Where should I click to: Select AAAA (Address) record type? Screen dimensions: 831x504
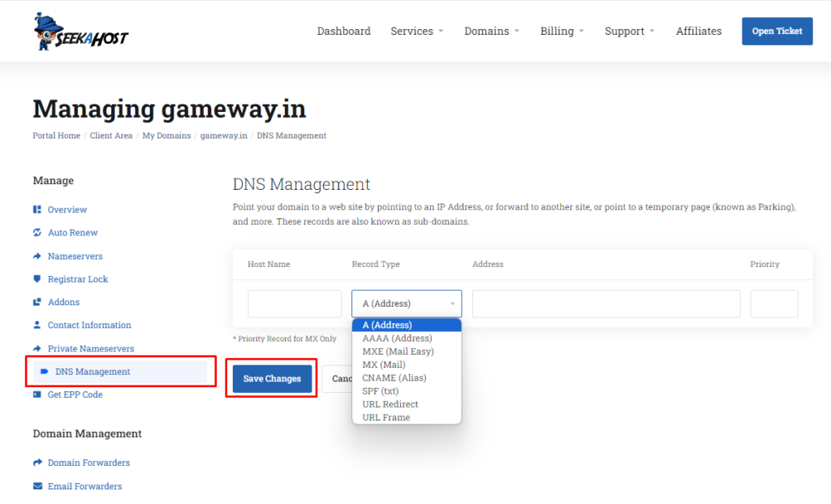pyautogui.click(x=407, y=338)
